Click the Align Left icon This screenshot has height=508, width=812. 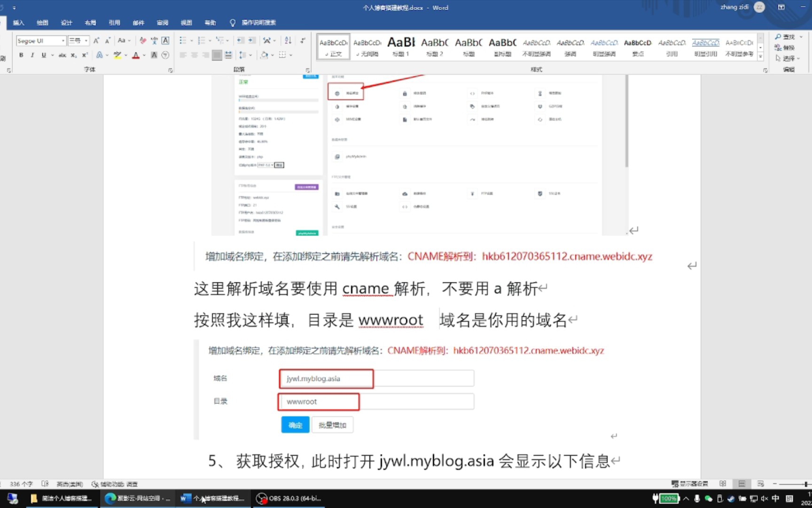[x=183, y=55]
